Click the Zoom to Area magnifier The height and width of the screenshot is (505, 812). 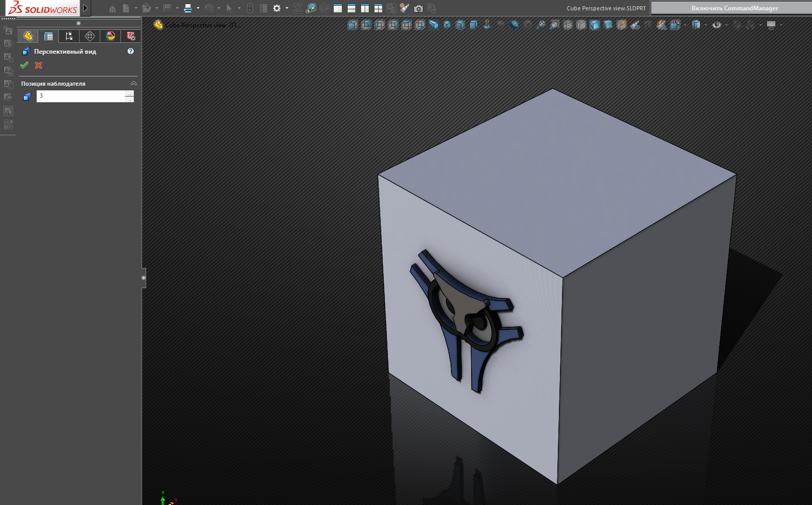click(x=554, y=25)
